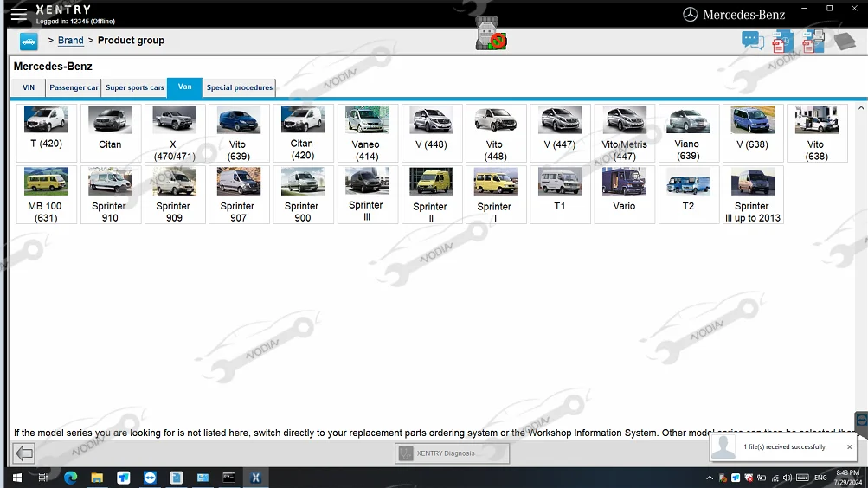Choose Sprinter 910 model
Image resolution: width=868 pixels, height=488 pixels.
(x=110, y=195)
